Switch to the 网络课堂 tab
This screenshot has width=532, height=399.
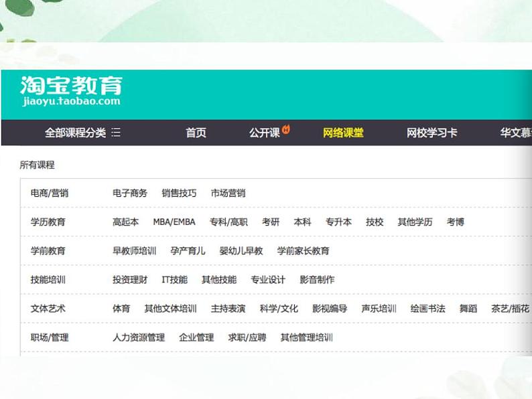click(343, 133)
